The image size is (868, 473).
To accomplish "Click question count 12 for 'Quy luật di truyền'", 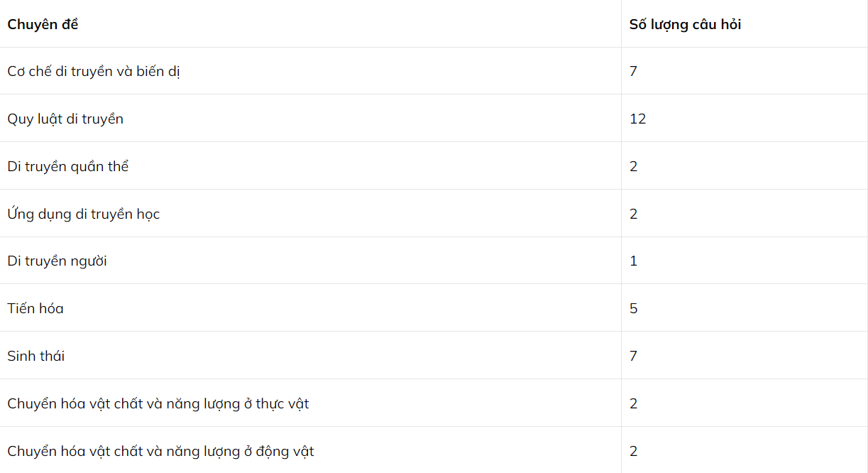I will point(637,119).
